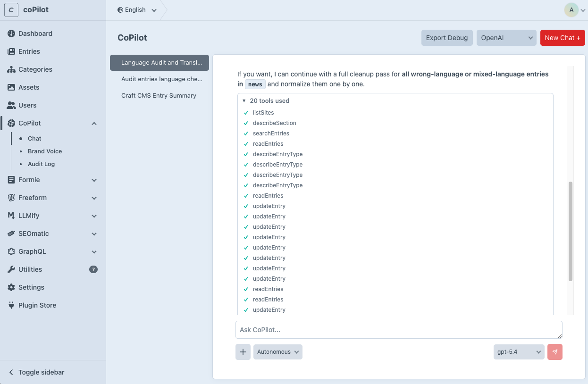The width and height of the screenshot is (588, 384).
Task: Expand the SEOmatic sidebar submenu
Action: click(x=94, y=234)
